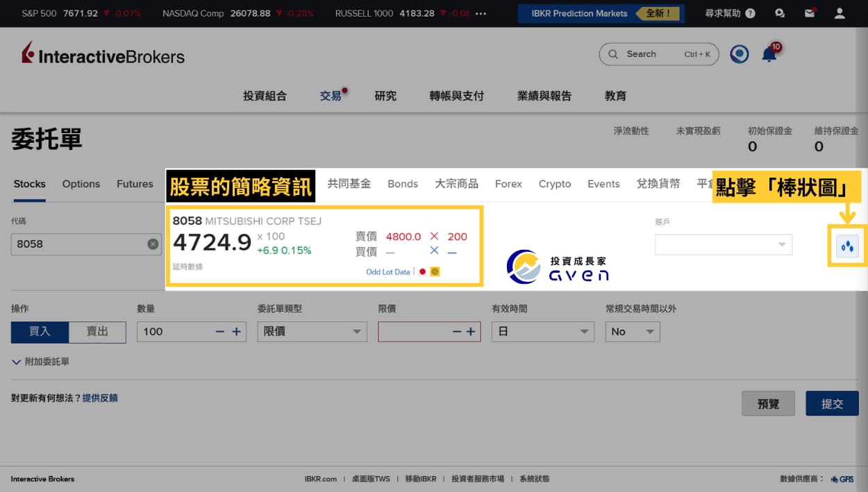
Task: Click the 預覽 preview button
Action: pyautogui.click(x=768, y=403)
